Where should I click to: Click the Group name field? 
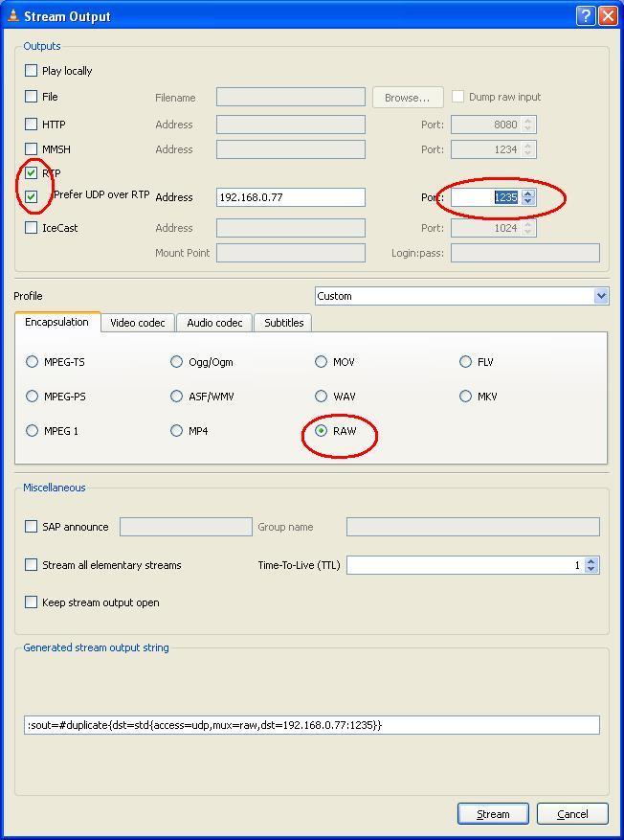point(473,527)
